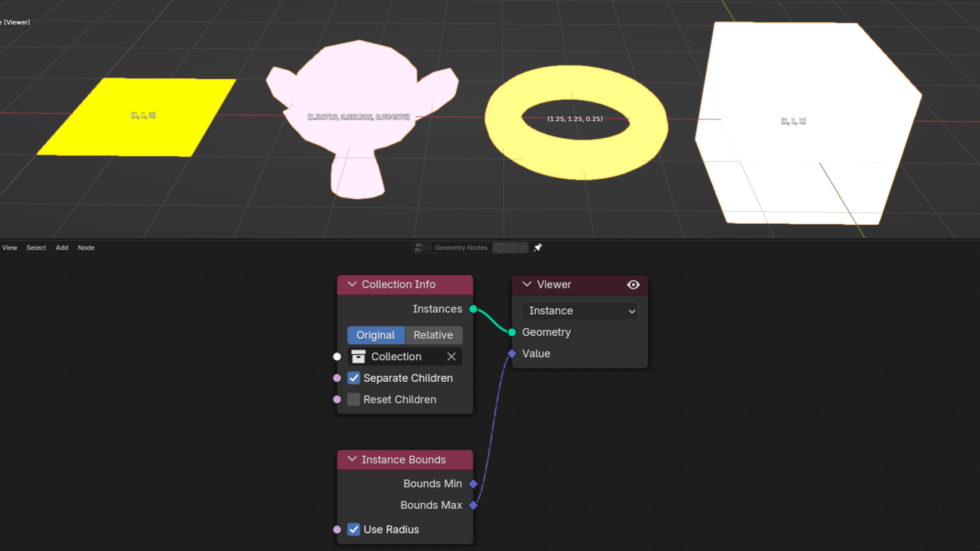
Task: Click the Bounds Max output socket
Action: (x=473, y=505)
